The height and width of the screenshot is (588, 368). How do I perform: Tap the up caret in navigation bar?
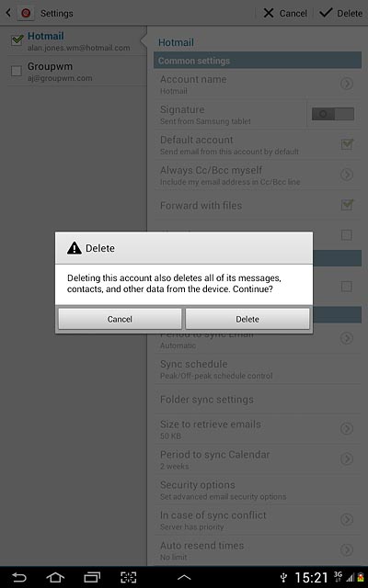(184, 578)
